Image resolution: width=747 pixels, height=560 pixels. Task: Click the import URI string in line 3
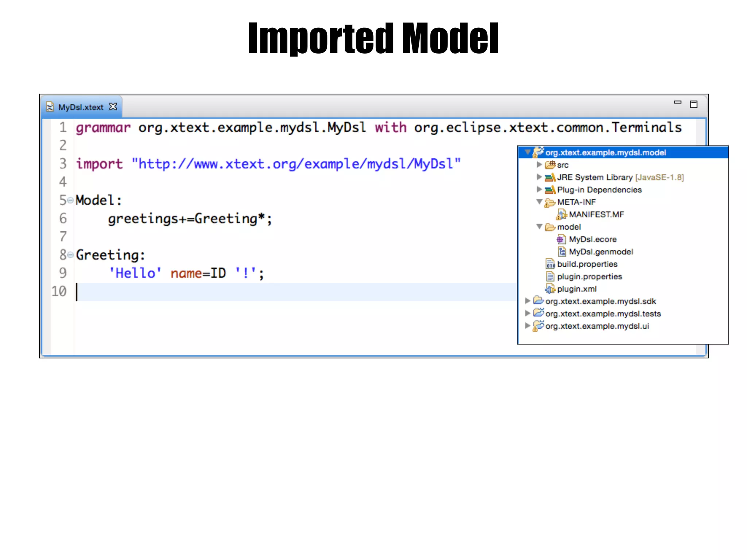[x=296, y=164]
